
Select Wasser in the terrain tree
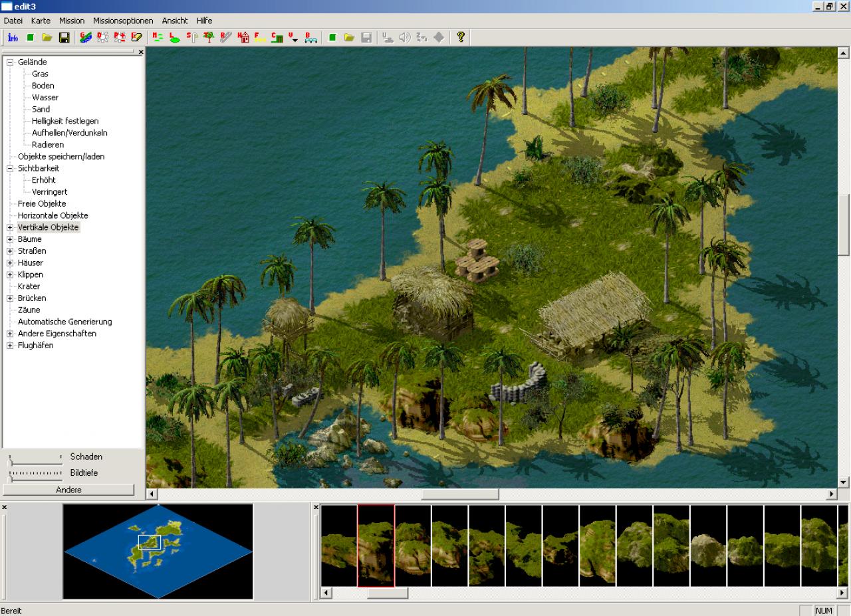pyautogui.click(x=45, y=98)
